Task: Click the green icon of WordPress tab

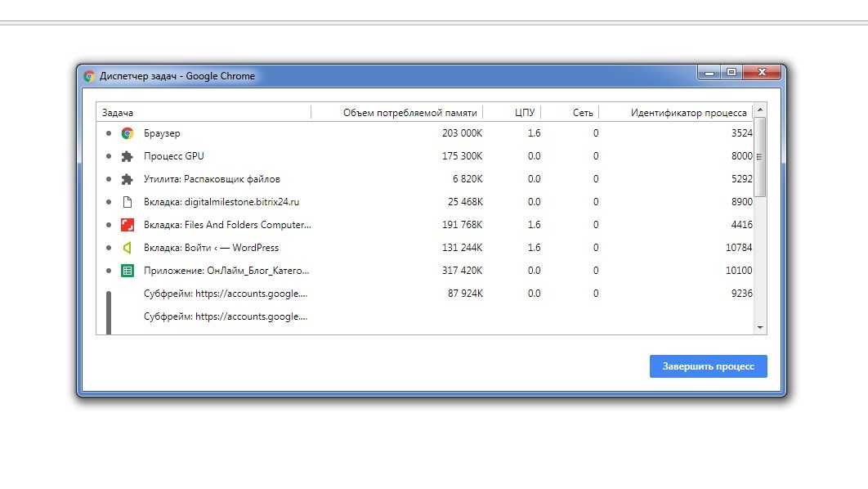Action: coord(127,248)
